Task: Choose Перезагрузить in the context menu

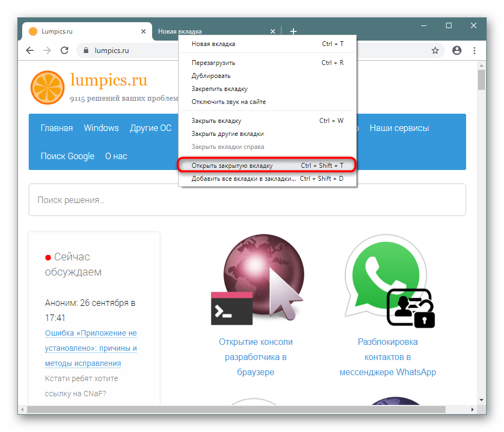Action: coord(267,63)
